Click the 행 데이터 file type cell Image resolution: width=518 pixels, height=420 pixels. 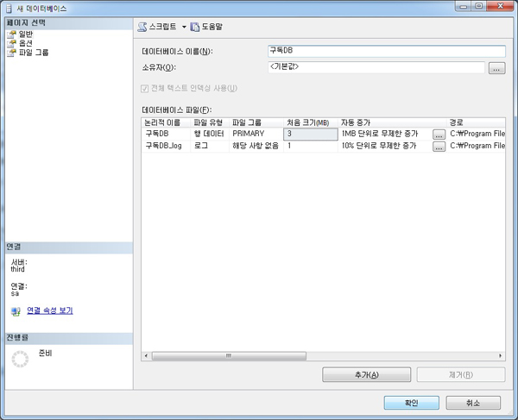[210, 134]
